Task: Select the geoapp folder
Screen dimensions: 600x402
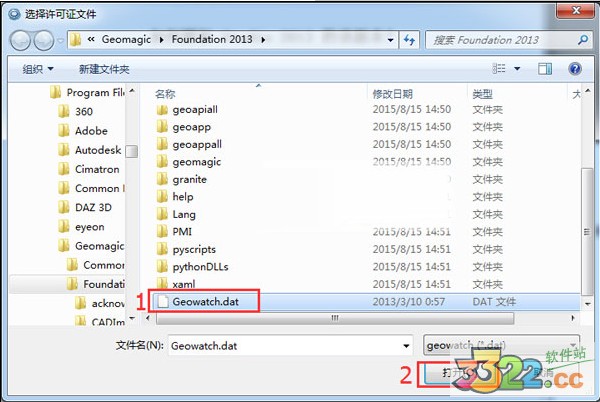Action: click(x=191, y=127)
